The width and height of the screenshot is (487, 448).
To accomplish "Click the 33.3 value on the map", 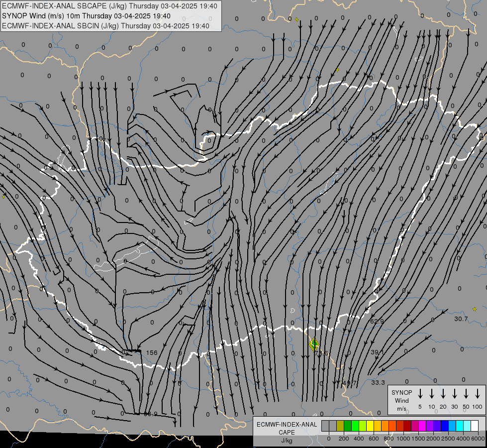I will [x=378, y=383].
